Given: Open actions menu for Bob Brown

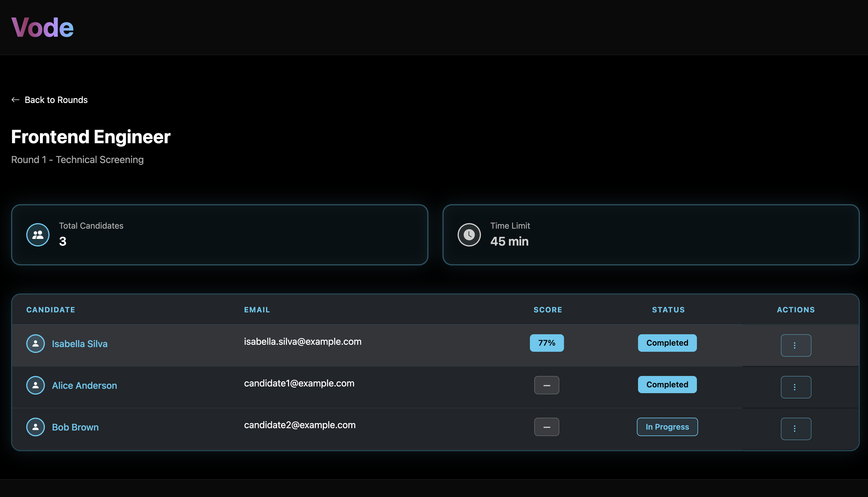Looking at the screenshot, I should 796,429.
